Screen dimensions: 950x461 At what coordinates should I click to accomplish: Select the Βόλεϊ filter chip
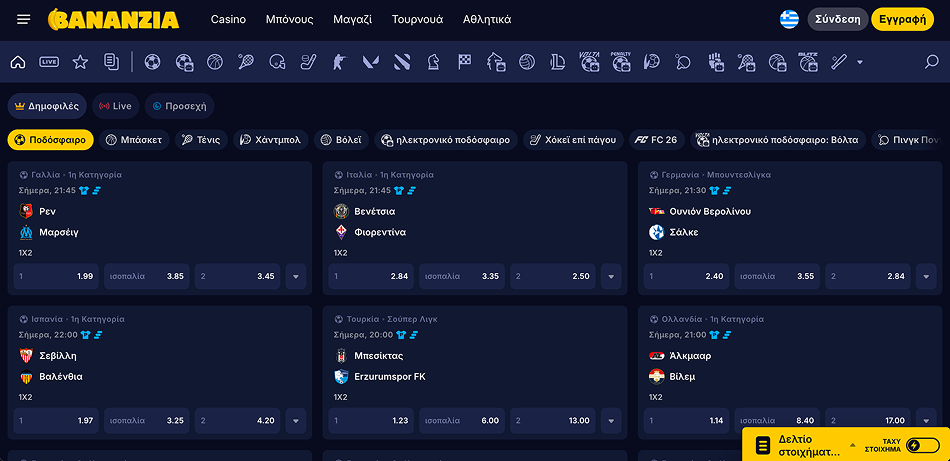point(341,140)
